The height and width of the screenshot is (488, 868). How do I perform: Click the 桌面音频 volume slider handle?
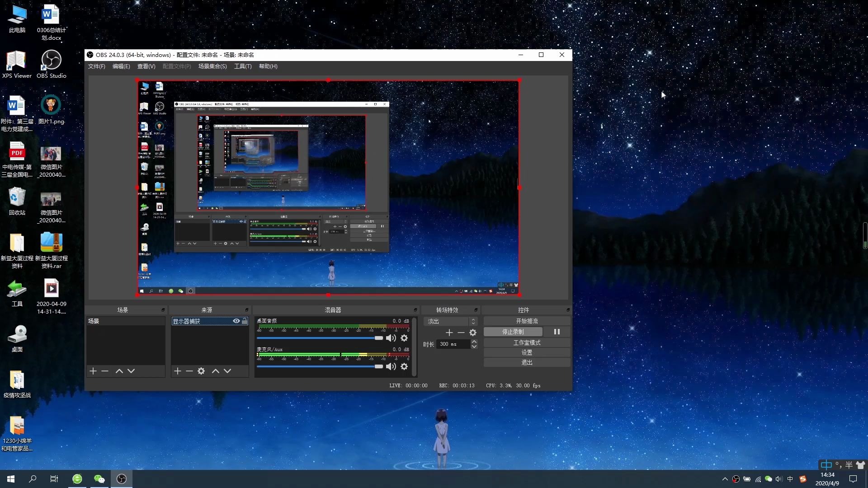[x=379, y=338]
